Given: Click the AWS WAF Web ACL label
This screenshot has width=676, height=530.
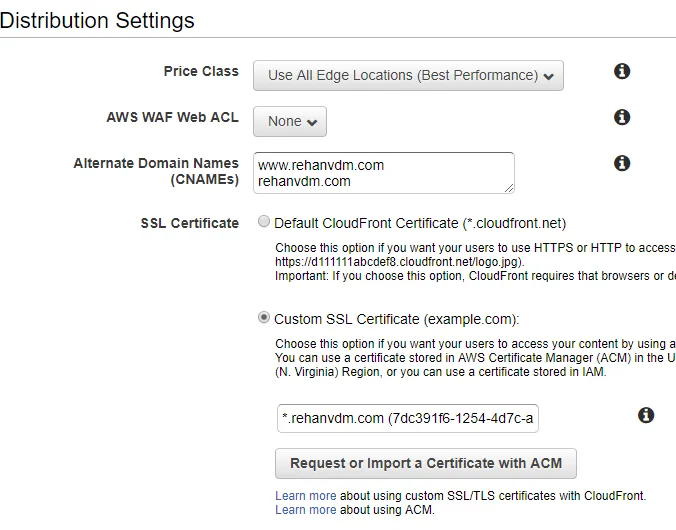Looking at the screenshot, I should (x=172, y=117).
